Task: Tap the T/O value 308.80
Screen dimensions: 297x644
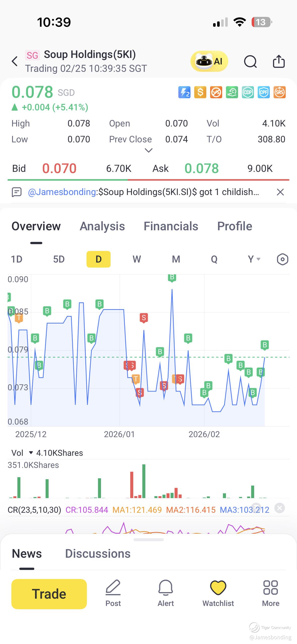Action: pos(271,139)
